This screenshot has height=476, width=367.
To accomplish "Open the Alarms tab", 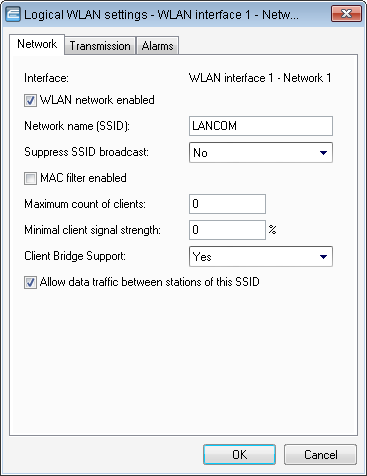I will (x=158, y=46).
